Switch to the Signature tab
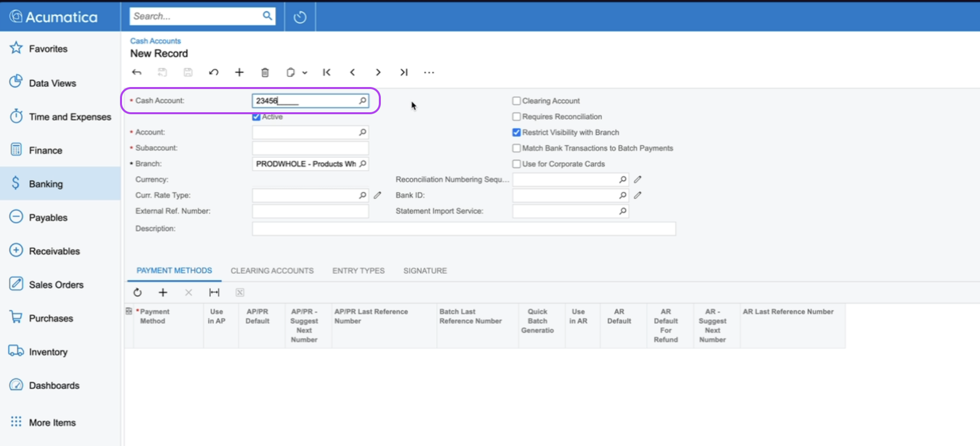The height and width of the screenshot is (446, 980). point(425,271)
